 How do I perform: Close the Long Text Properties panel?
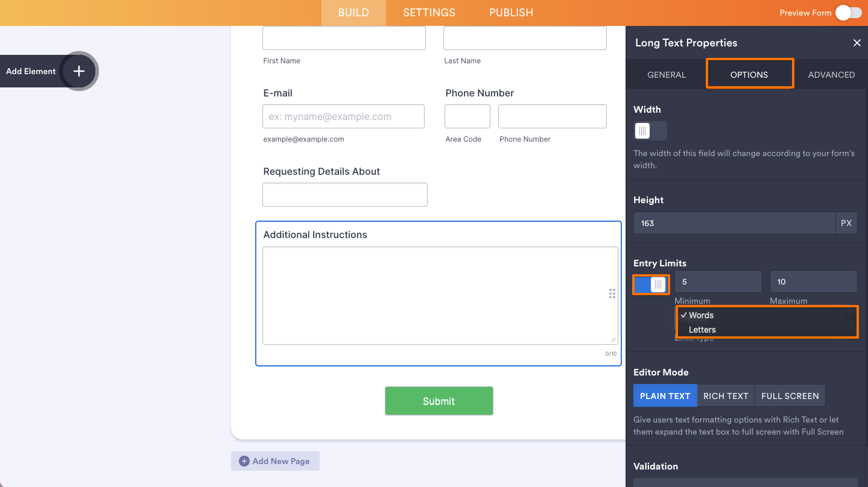(857, 43)
